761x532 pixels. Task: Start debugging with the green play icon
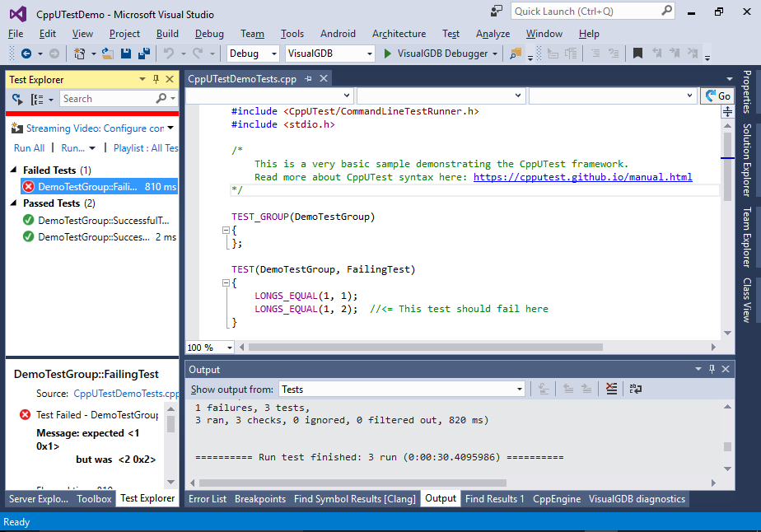[387, 54]
